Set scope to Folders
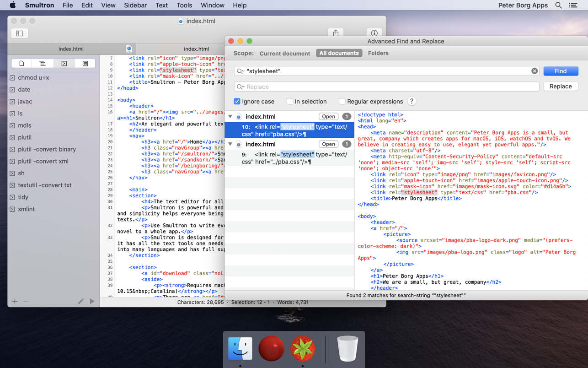 click(x=378, y=53)
